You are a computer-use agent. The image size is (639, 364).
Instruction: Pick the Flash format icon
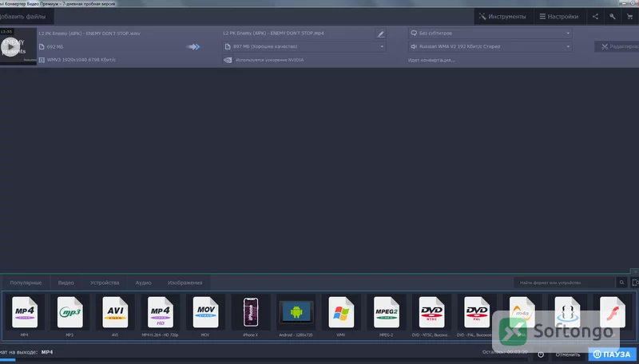click(x=613, y=312)
